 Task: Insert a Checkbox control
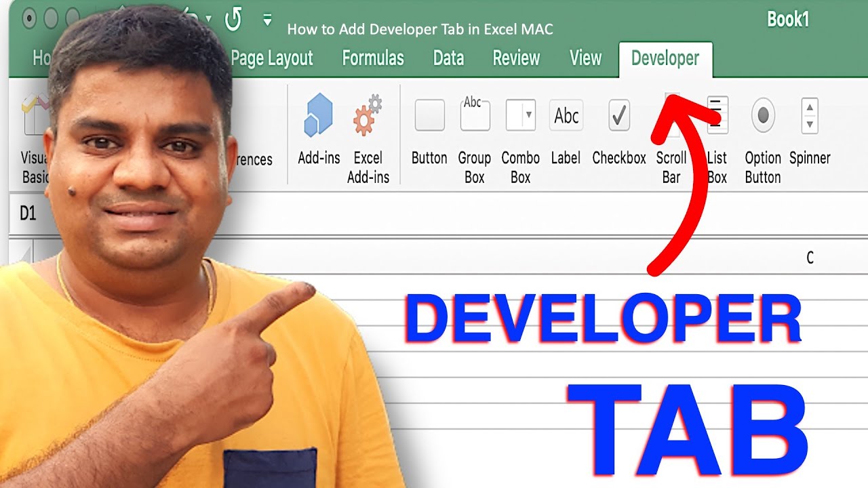618,116
